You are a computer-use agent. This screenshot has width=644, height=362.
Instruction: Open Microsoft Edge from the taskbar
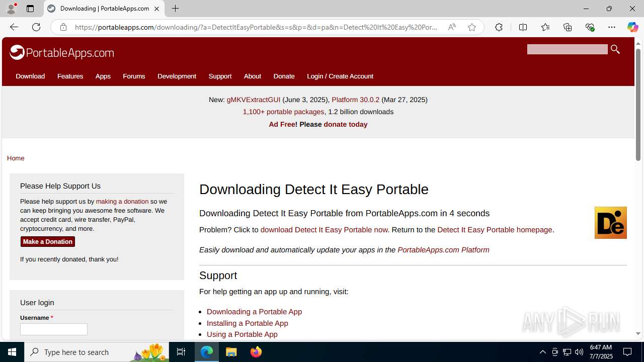(x=207, y=352)
